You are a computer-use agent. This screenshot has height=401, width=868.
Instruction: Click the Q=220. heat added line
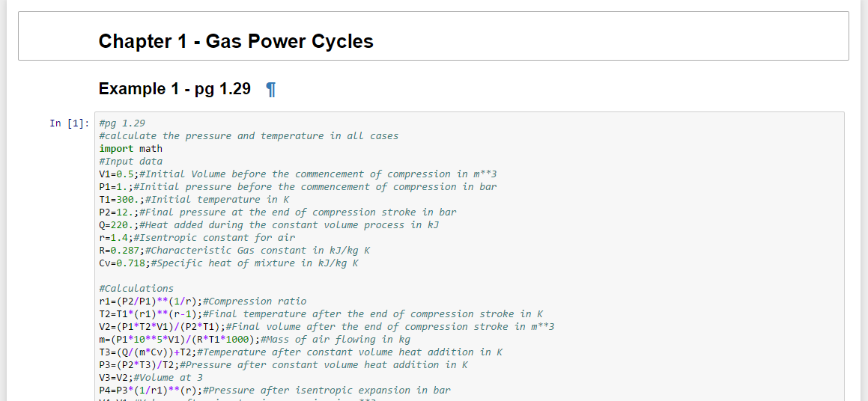tap(269, 225)
